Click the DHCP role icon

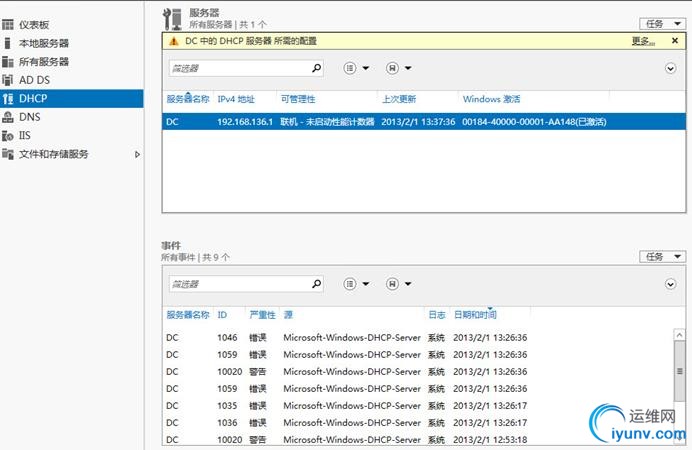point(8,98)
